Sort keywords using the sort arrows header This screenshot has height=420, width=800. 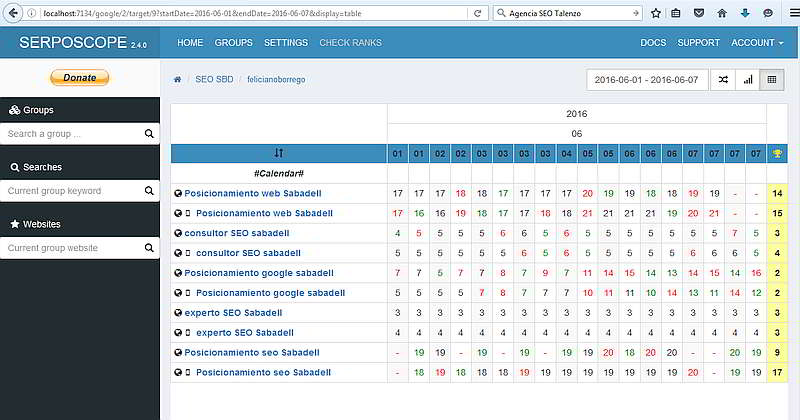279,153
